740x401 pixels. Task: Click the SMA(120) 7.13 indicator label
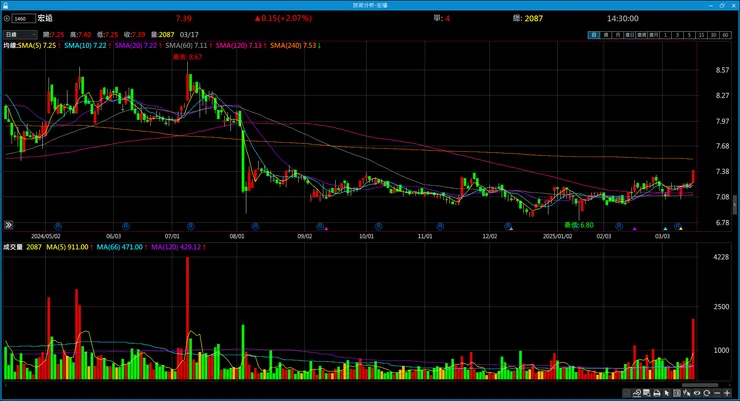pos(241,45)
